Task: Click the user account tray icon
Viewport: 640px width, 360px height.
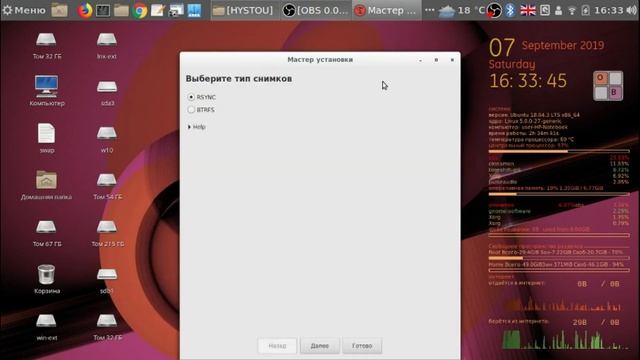Action: point(558,10)
